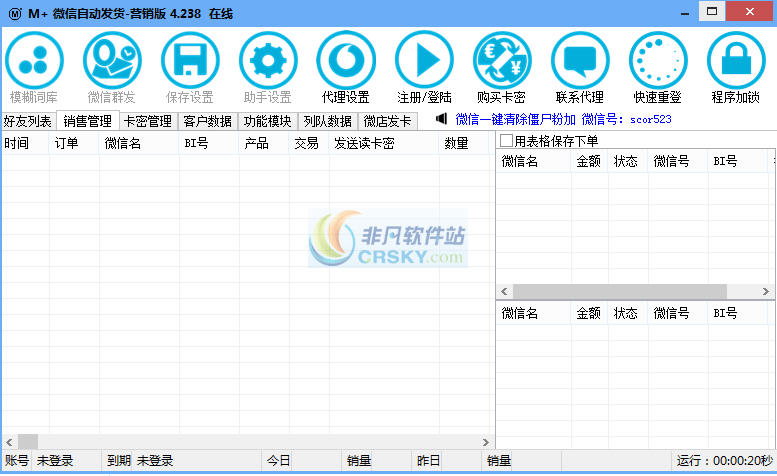Open the 模糊词库 fuzzy dictionary icon
777x476 pixels.
coord(34,60)
